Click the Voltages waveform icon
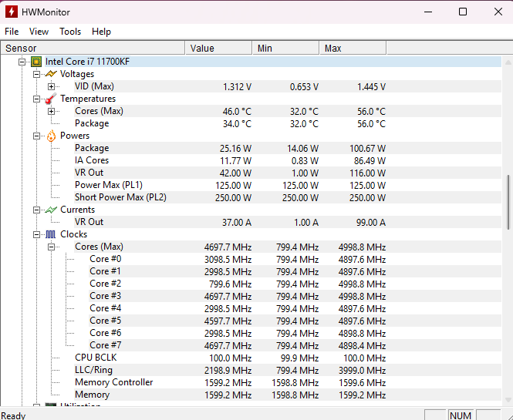This screenshot has height=420, width=513. coord(51,74)
